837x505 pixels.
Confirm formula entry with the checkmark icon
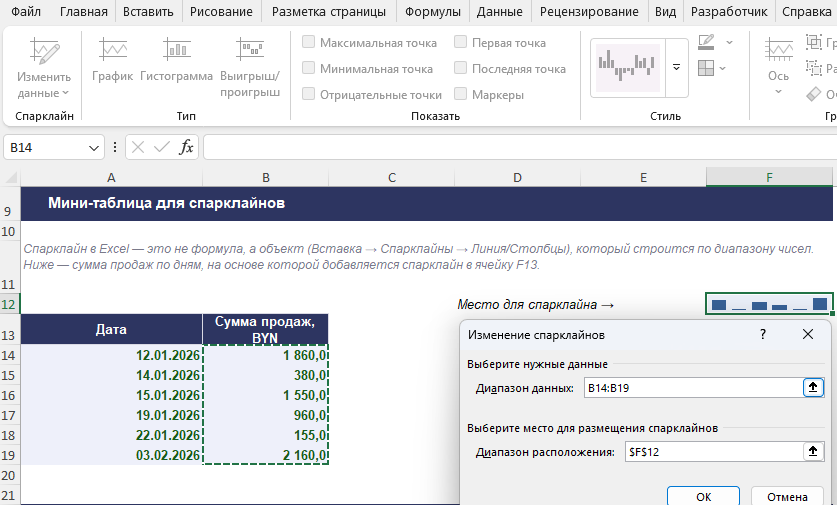[162, 147]
